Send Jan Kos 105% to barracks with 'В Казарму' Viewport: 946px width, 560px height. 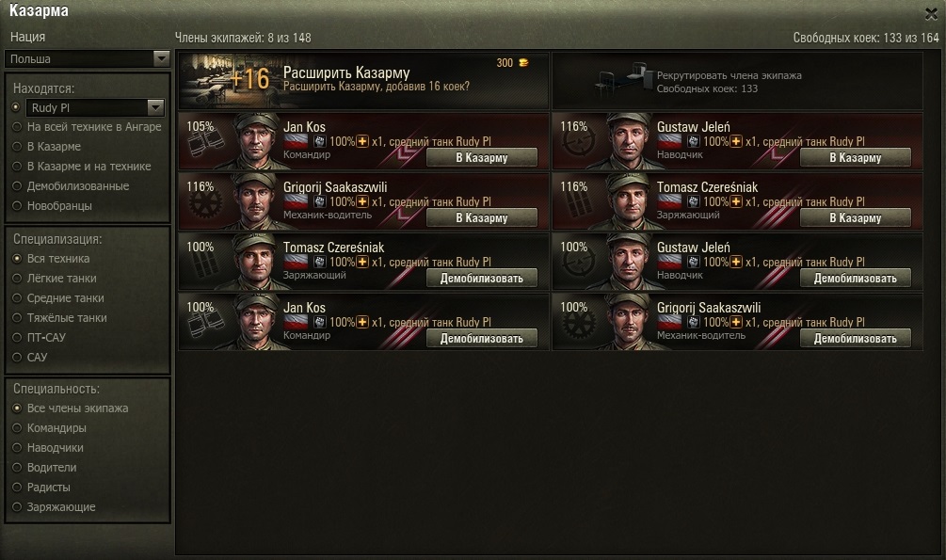481,157
